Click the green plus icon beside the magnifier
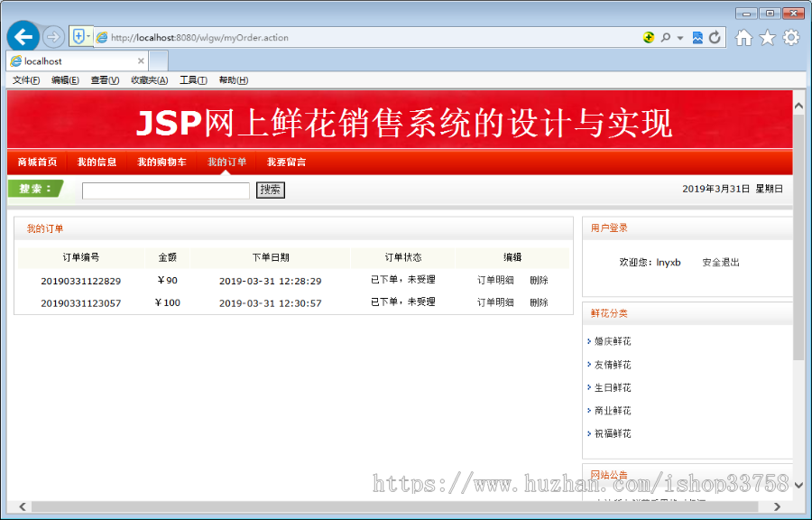The image size is (812, 520). pos(650,37)
